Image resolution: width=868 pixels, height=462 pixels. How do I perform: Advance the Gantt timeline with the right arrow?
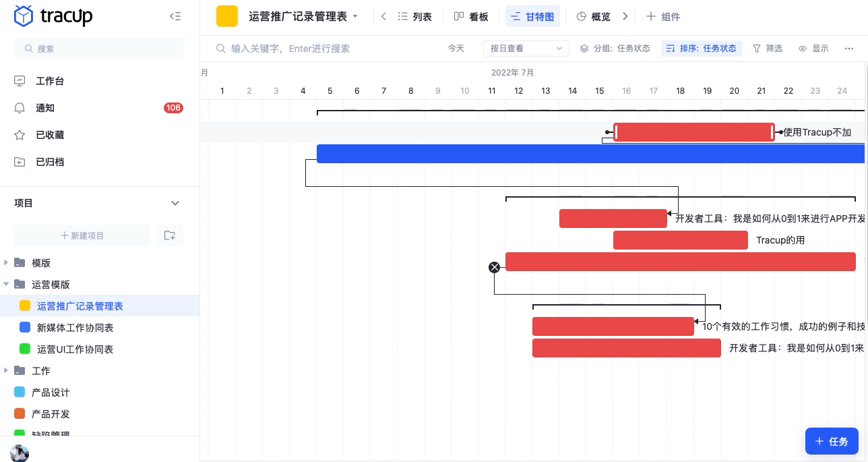625,16
